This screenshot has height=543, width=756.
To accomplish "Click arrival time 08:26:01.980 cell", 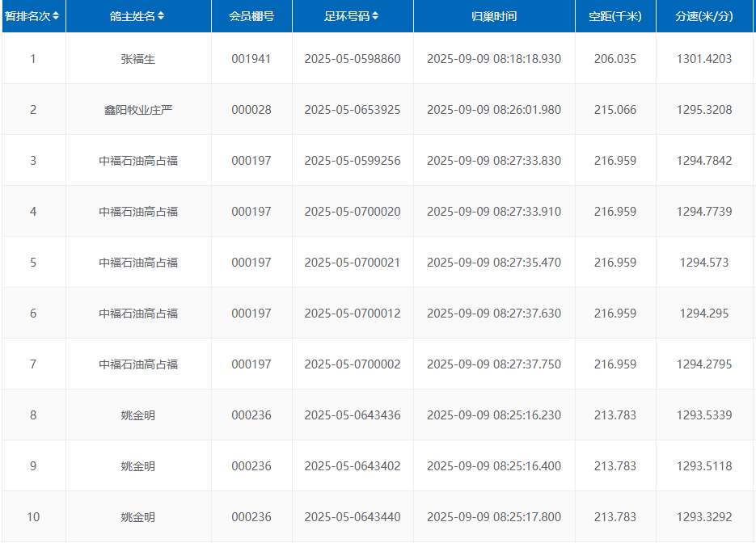I will [494, 110].
